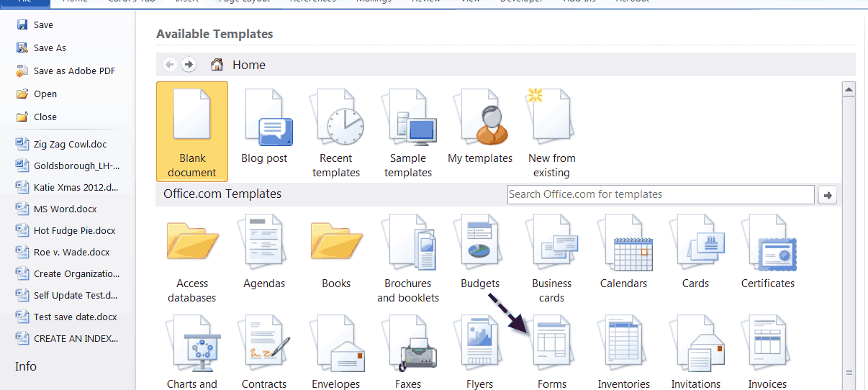Select the Blank document template
The height and width of the screenshot is (390, 868).
[x=192, y=131]
